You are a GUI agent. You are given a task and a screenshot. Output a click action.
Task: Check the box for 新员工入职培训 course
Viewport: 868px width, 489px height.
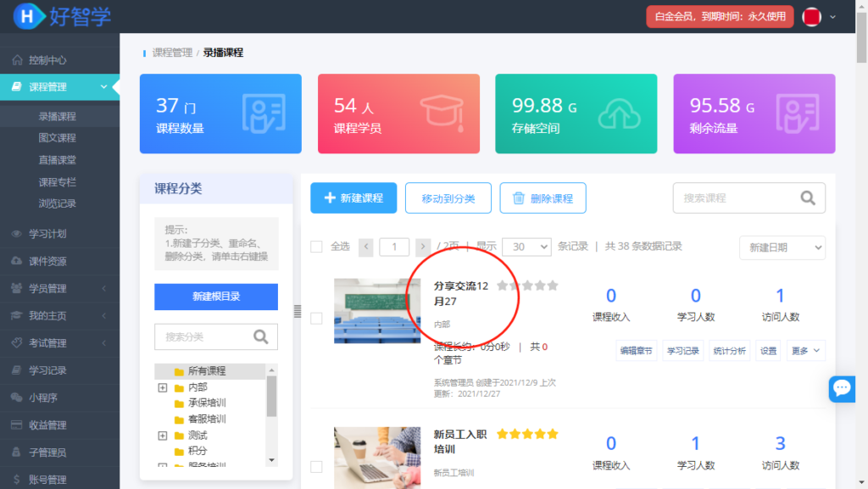316,466
